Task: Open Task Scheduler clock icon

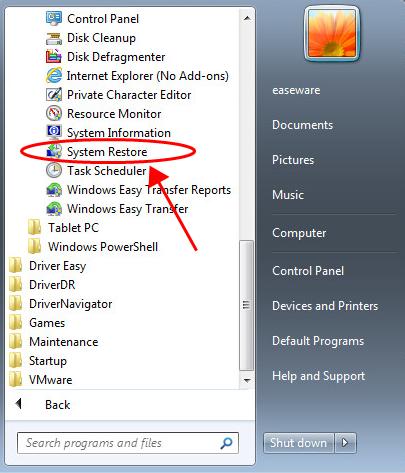Action: 54,171
